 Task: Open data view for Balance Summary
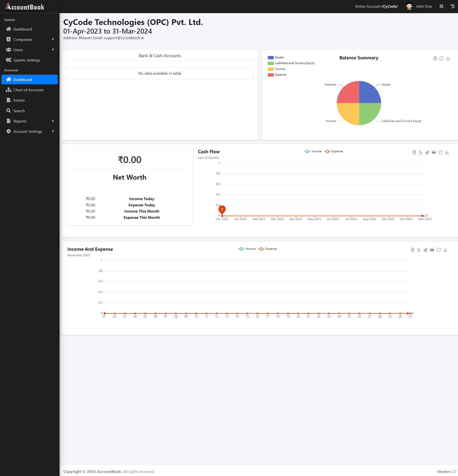point(435,58)
